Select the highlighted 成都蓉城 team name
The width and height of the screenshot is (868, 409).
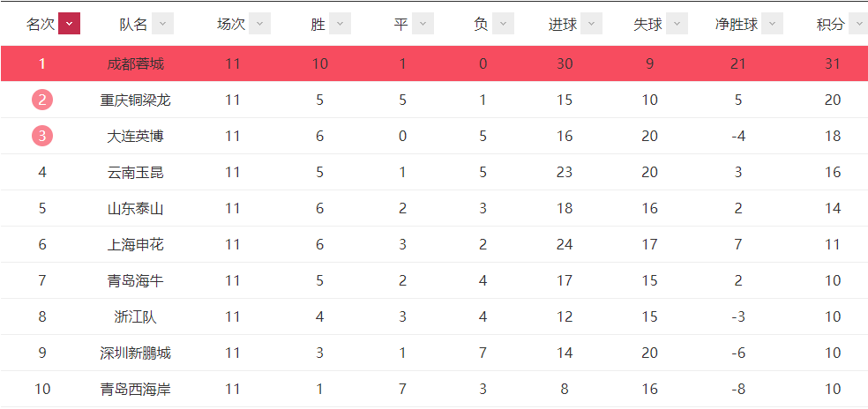coord(136,64)
